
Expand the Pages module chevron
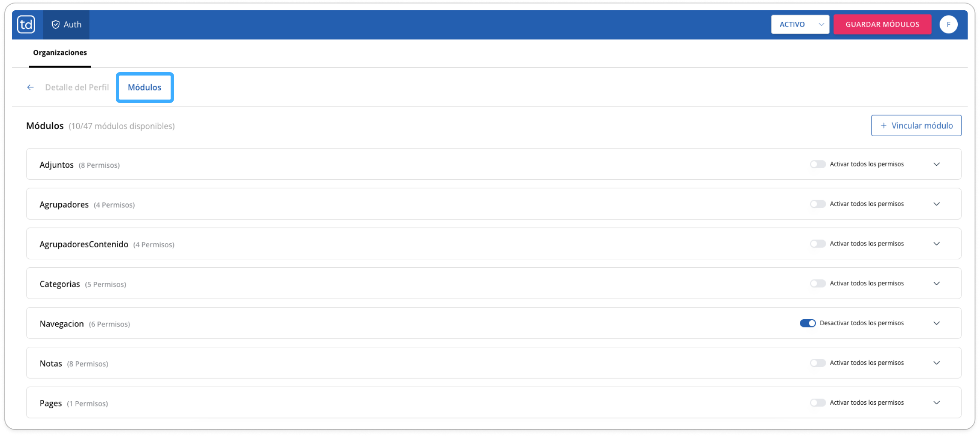pos(937,403)
